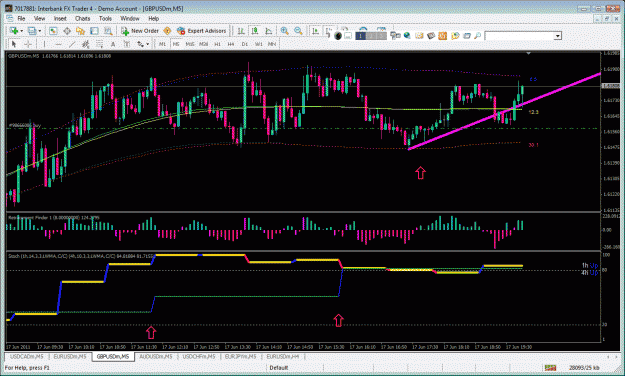
Task: Select the Crosshair tool
Action: [x=28, y=44]
